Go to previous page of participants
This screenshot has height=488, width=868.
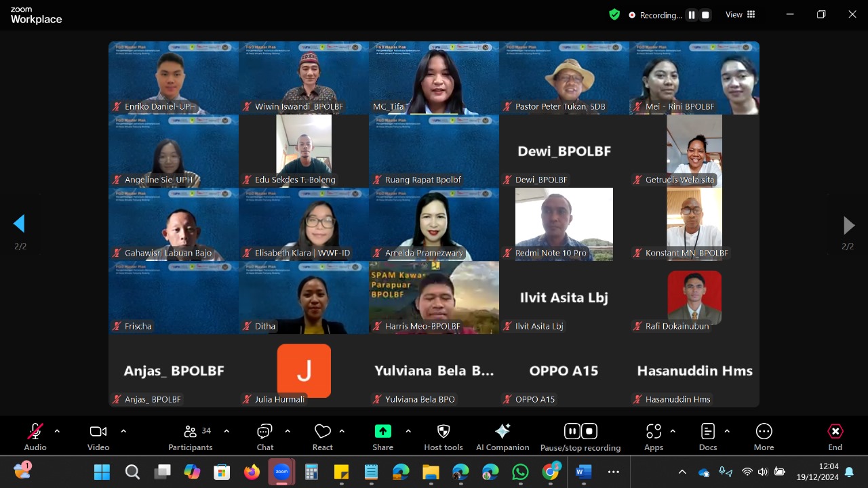pyautogui.click(x=20, y=224)
